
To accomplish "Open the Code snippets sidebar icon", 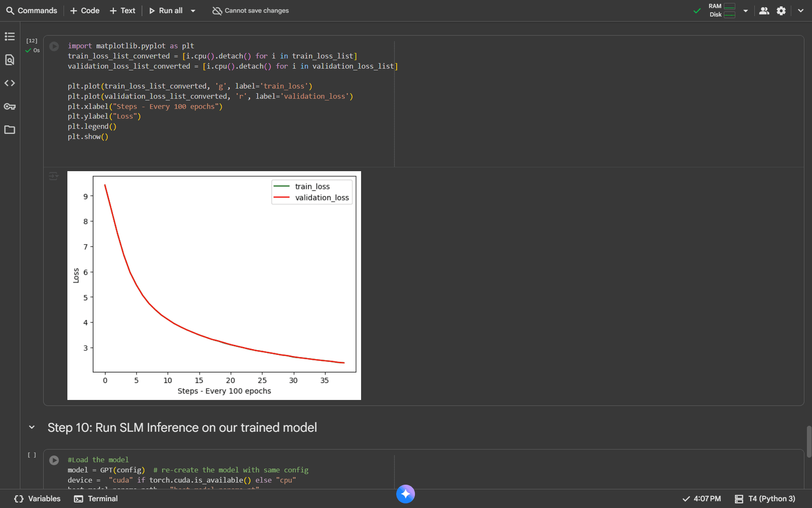I will (10, 83).
